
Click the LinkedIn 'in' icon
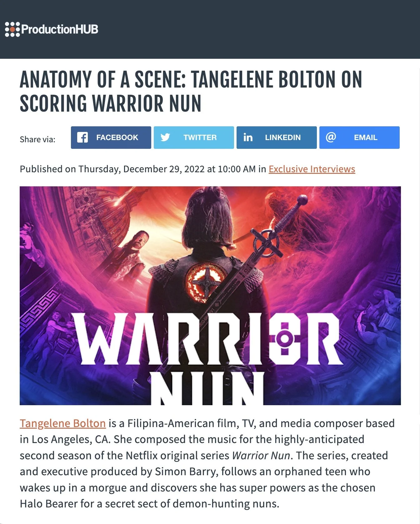point(248,138)
